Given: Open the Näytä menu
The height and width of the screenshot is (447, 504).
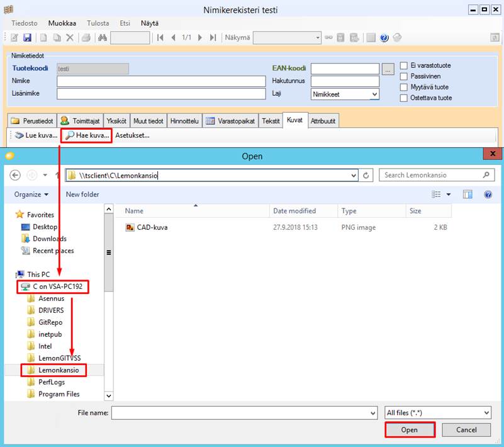Looking at the screenshot, I should coord(150,23).
